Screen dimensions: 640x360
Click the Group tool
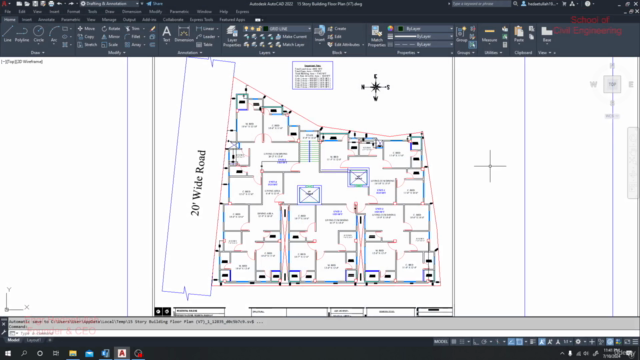[462, 33]
